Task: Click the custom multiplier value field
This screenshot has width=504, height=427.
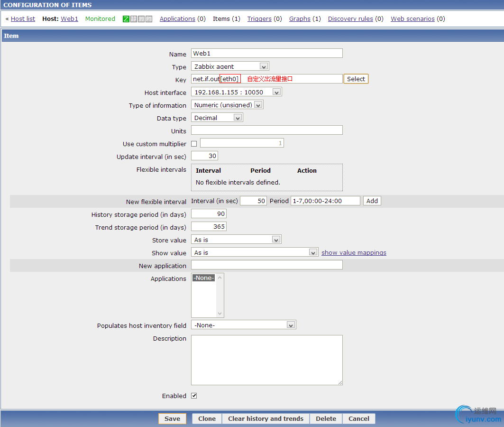Action: (x=242, y=143)
